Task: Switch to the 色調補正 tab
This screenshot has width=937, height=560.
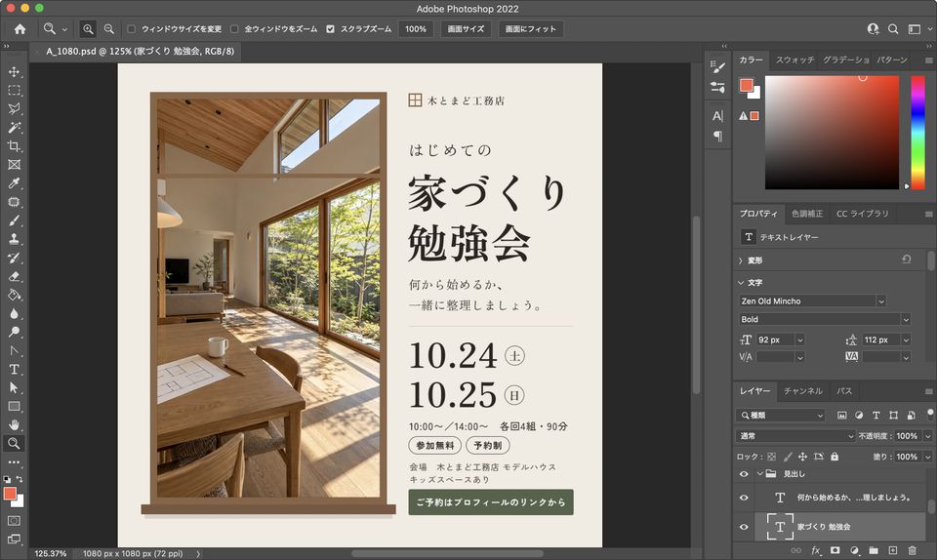Action: (x=807, y=214)
